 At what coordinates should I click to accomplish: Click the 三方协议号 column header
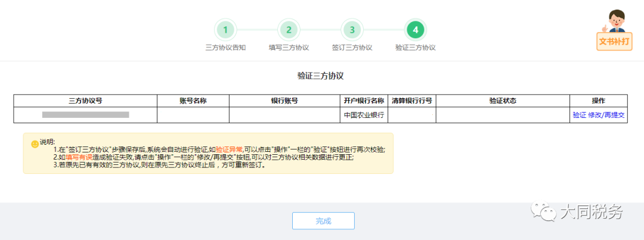(x=85, y=101)
